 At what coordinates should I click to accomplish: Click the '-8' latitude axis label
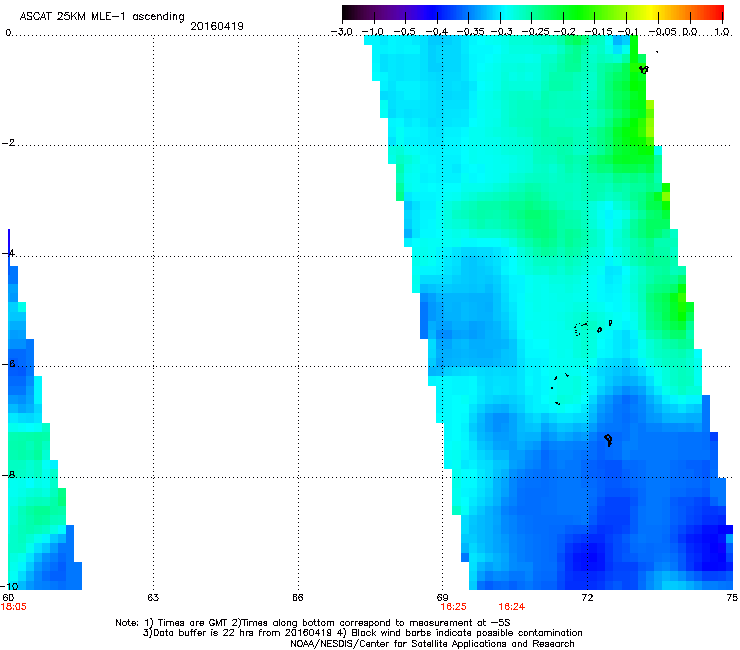8,475
